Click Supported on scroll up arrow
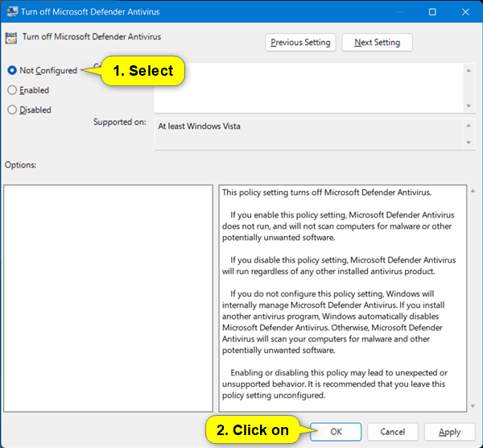483x448 pixels. (x=469, y=126)
